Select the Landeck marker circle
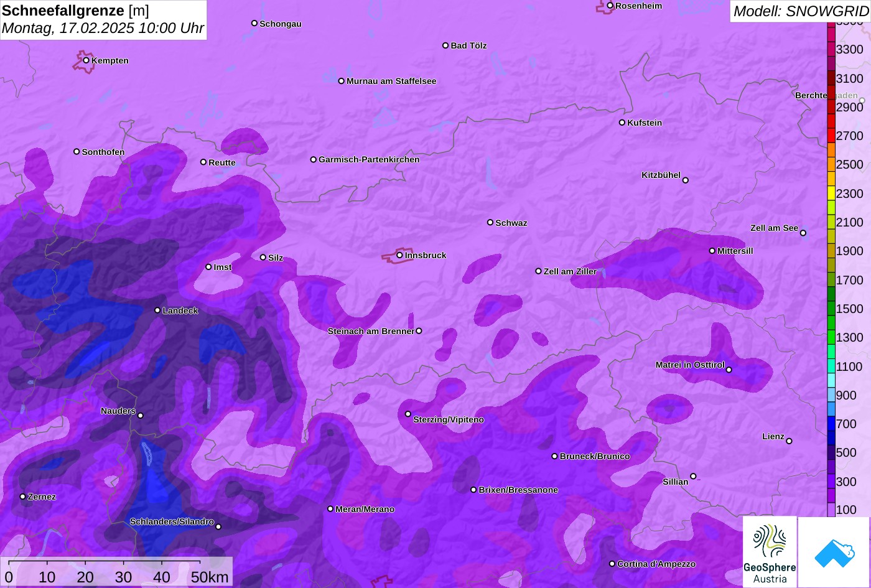Image resolution: width=871 pixels, height=588 pixels. (157, 310)
